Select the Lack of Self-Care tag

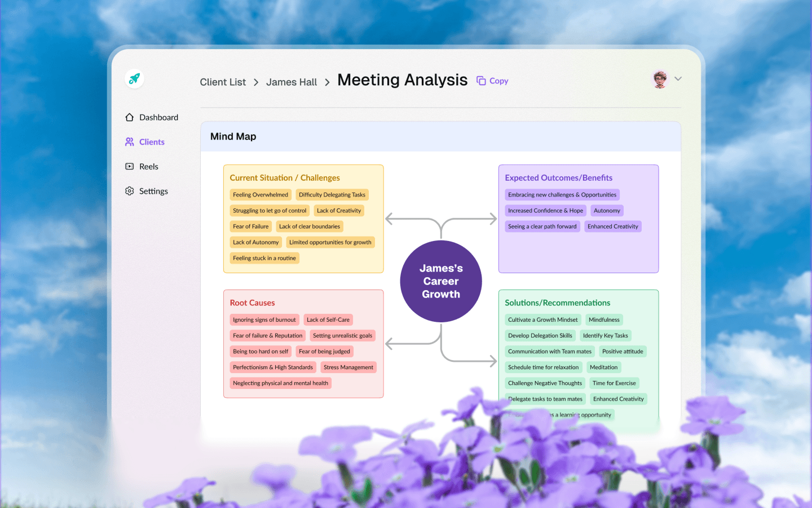328,320
